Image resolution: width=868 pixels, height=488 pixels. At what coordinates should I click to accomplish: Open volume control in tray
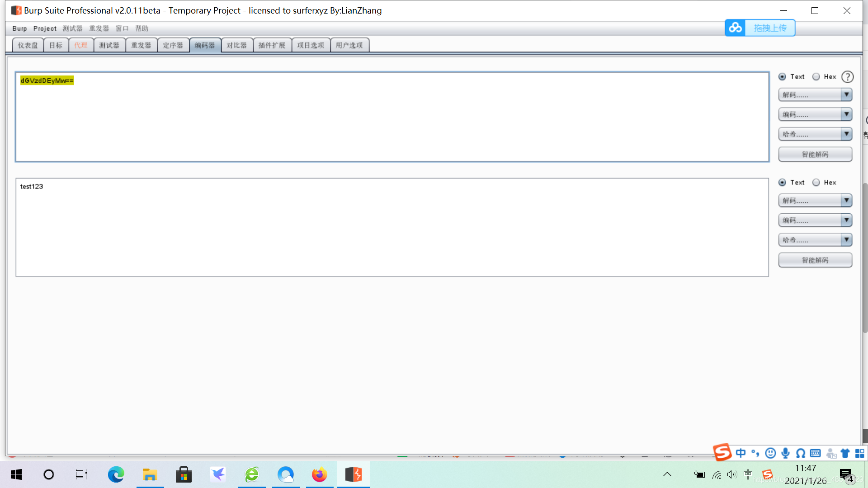pos(732,474)
